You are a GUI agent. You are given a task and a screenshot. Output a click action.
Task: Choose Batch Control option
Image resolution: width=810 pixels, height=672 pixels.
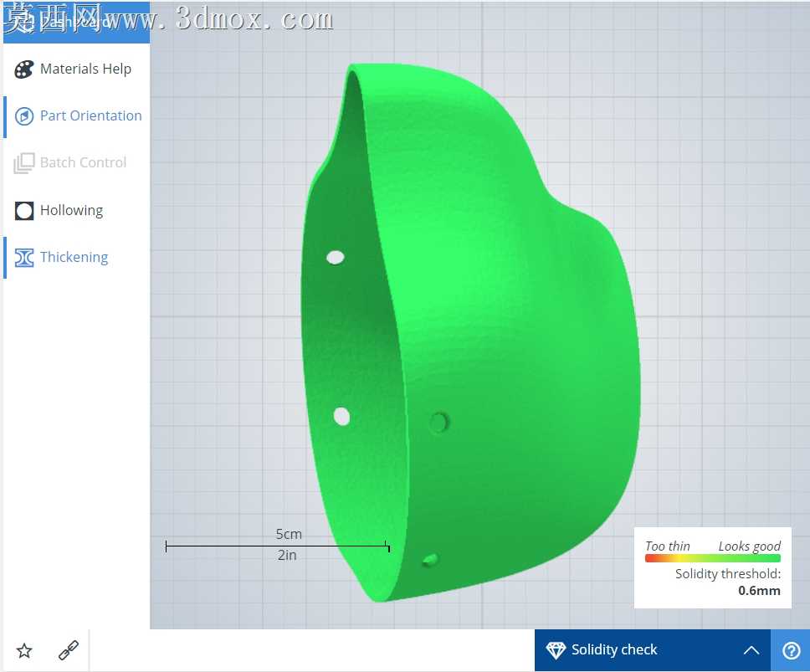76,163
